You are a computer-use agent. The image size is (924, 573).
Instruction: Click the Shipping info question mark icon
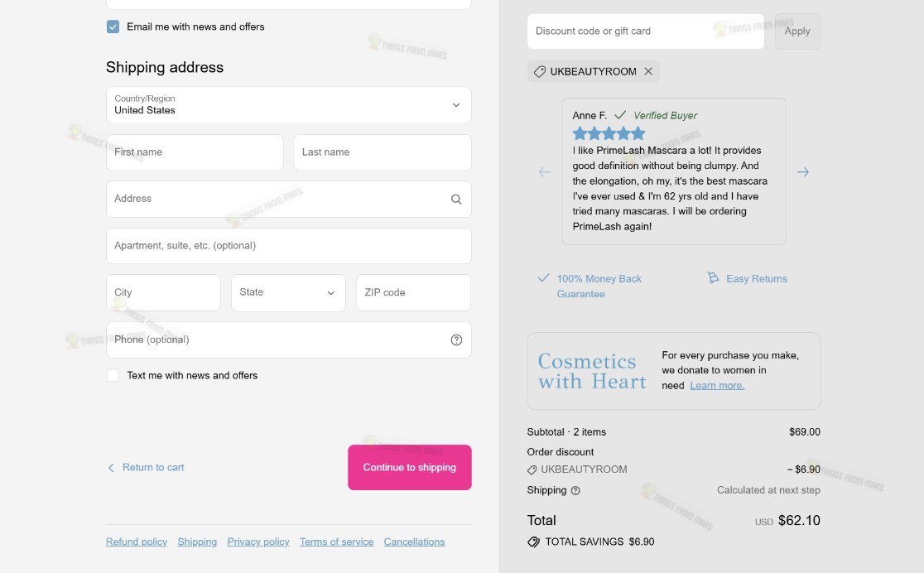tap(575, 490)
